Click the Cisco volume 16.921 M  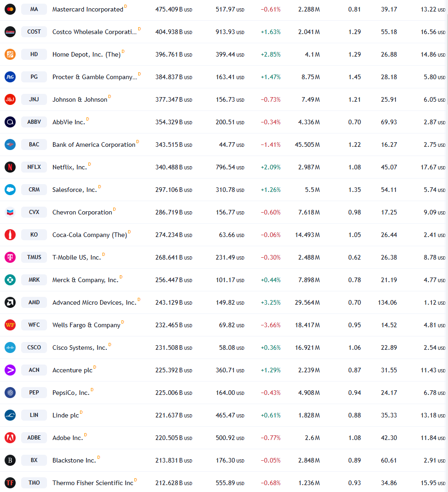click(x=308, y=347)
